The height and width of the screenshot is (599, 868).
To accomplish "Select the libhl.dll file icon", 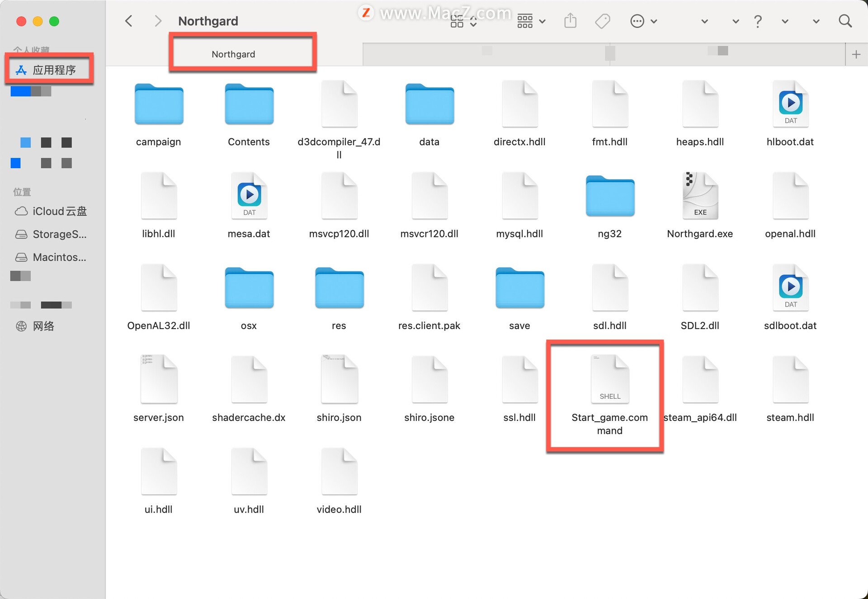I will 159,196.
